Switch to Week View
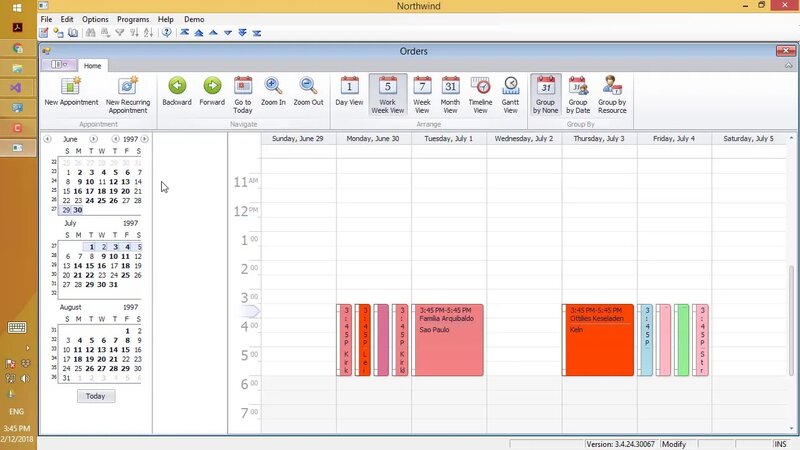 [422, 95]
